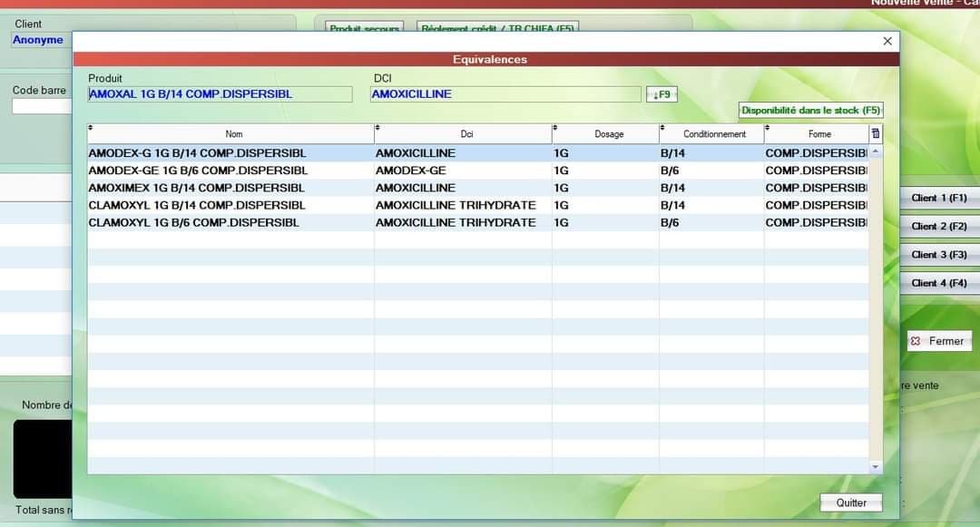The image size is (980, 527).
Task: Click the trash icon in table header
Action: [x=876, y=133]
